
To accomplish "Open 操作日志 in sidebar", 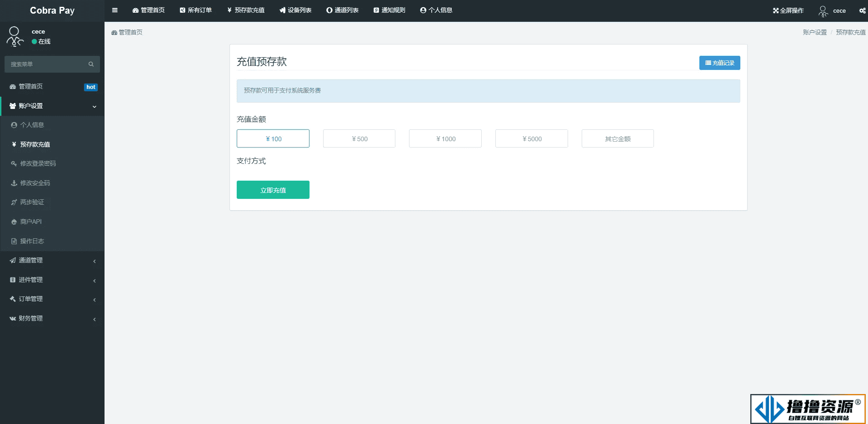I will coord(52,241).
